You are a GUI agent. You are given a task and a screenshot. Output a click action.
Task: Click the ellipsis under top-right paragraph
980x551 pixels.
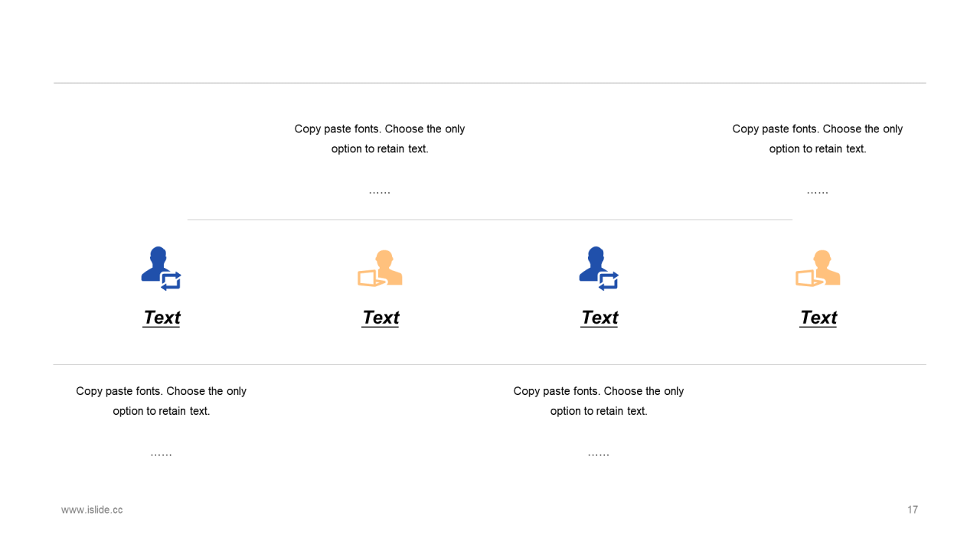tap(818, 191)
